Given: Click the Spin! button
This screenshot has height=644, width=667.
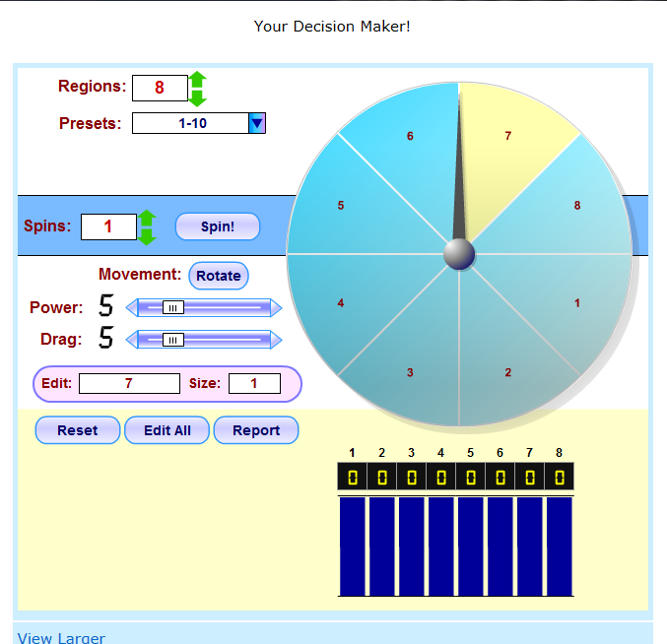Looking at the screenshot, I should [218, 226].
